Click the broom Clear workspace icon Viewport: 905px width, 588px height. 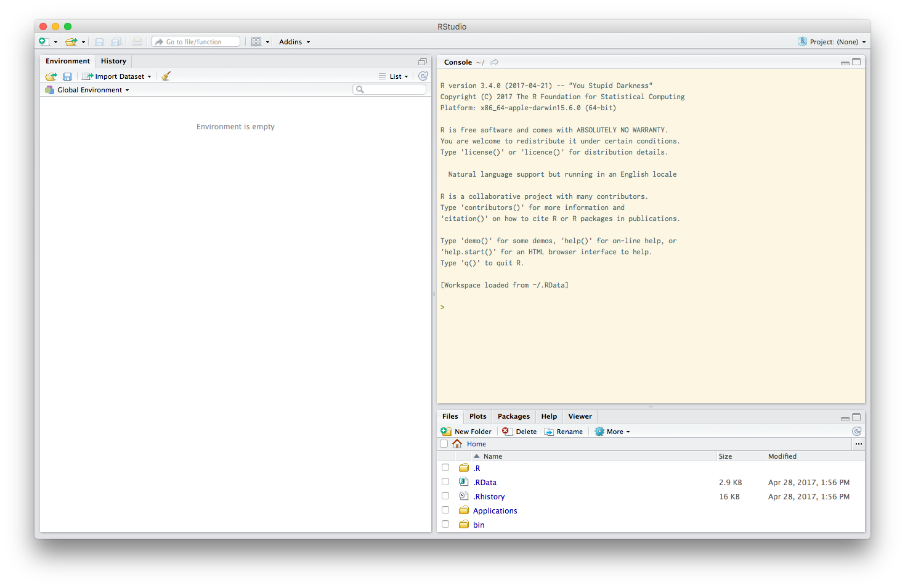(x=166, y=76)
